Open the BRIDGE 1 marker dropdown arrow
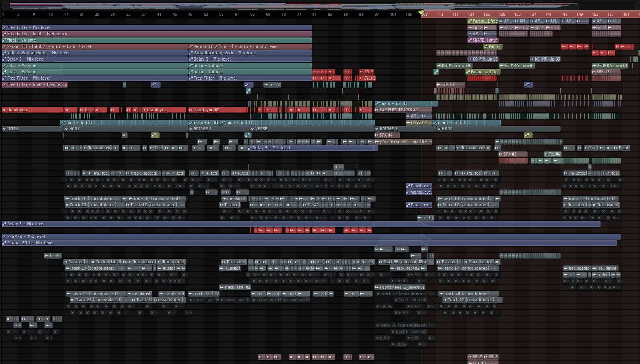Image resolution: width=640 pixels, height=364 pixels. point(190,129)
